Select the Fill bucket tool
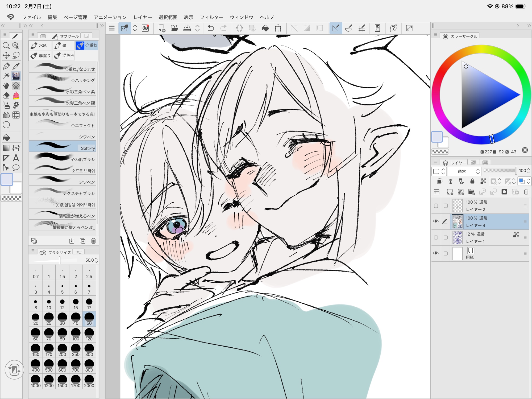Viewport: 532px width, 399px height. pyautogui.click(x=6, y=138)
